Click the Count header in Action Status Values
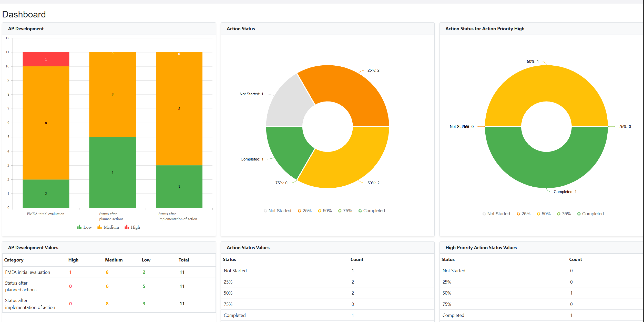Viewport: 644px width, 322px height. coord(357,259)
